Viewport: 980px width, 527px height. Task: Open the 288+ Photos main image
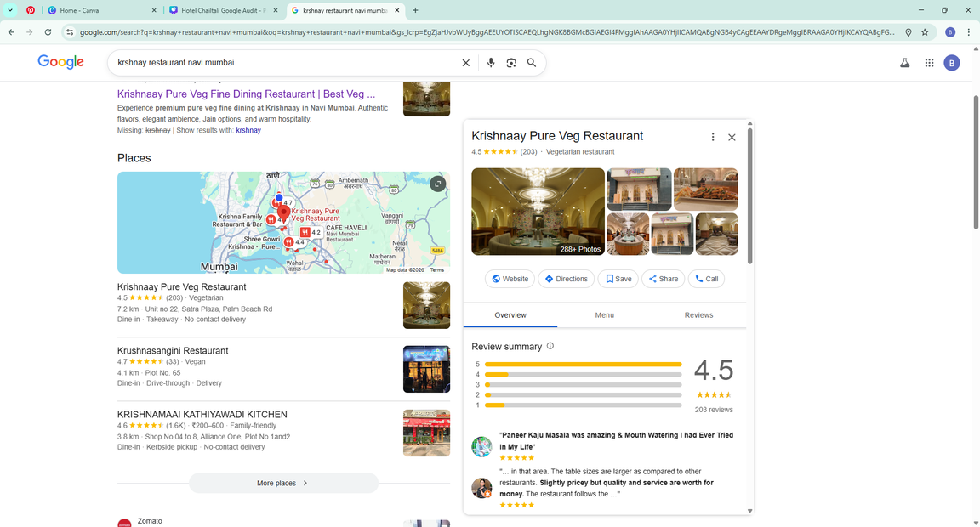click(x=538, y=212)
